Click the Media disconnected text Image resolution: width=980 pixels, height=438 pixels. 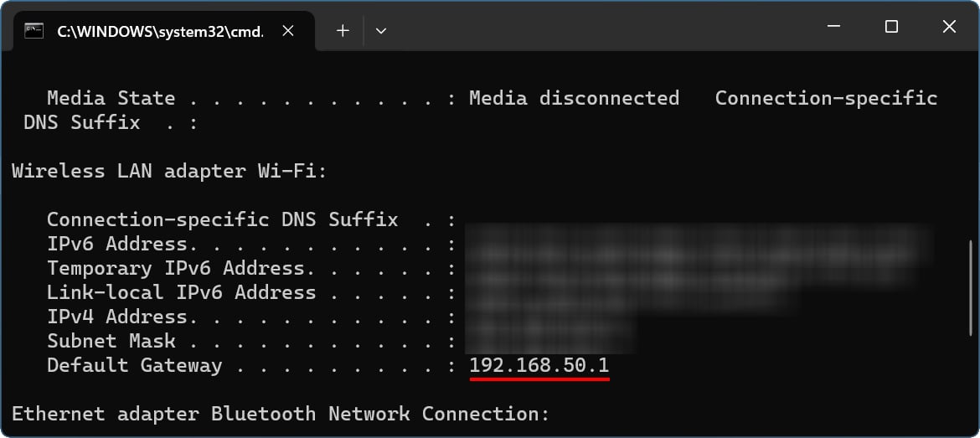pos(574,98)
